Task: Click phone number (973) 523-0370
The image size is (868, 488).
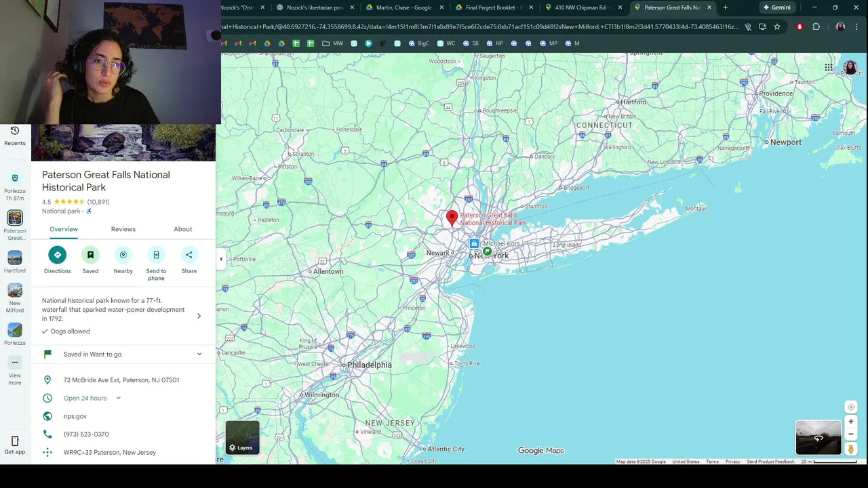Action: click(x=86, y=434)
